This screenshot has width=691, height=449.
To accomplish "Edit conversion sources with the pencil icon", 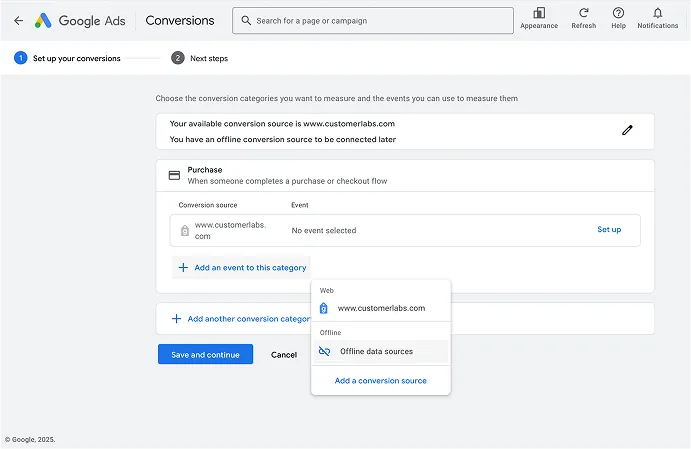I will pyautogui.click(x=627, y=130).
